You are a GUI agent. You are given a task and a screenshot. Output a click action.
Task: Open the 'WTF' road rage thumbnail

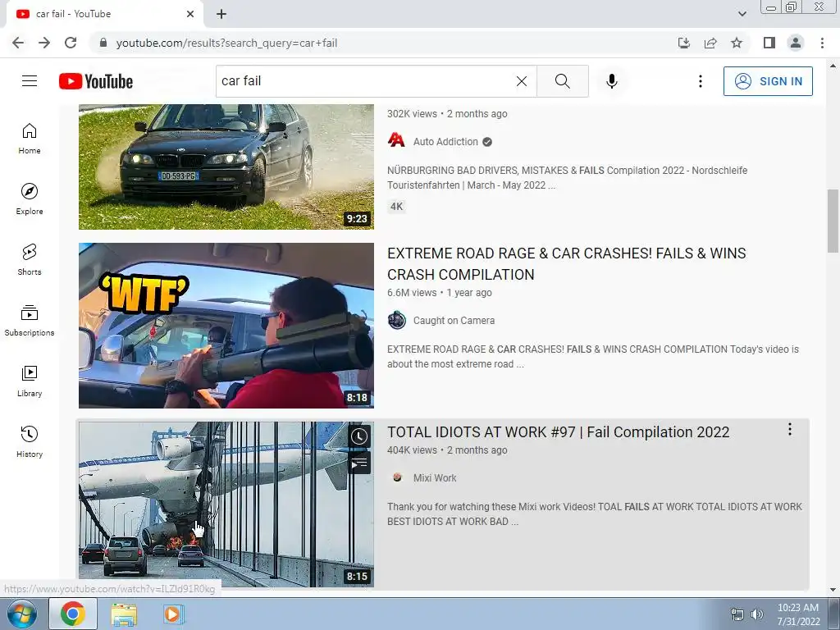[226, 326]
